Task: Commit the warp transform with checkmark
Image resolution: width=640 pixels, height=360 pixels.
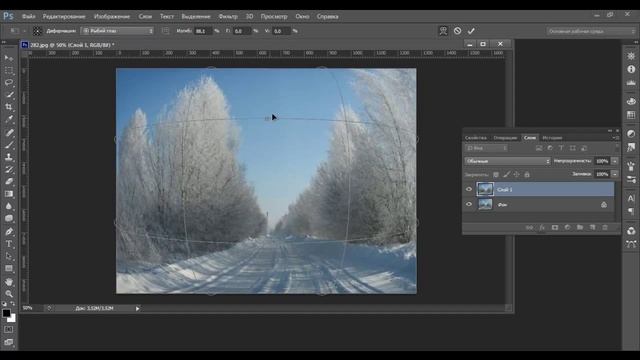Action: [471, 31]
